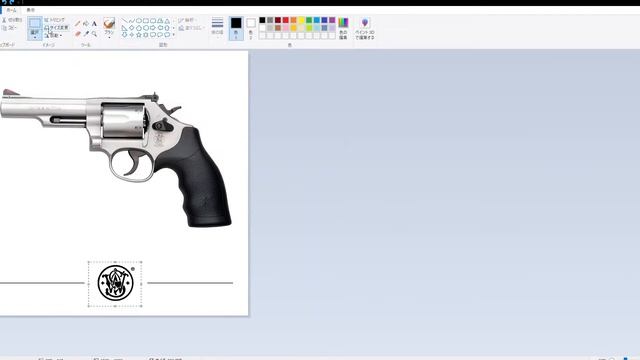Viewport: 640px width, 360px height.
Task: Select the Color picker eyedropper tool
Action: (x=86, y=34)
